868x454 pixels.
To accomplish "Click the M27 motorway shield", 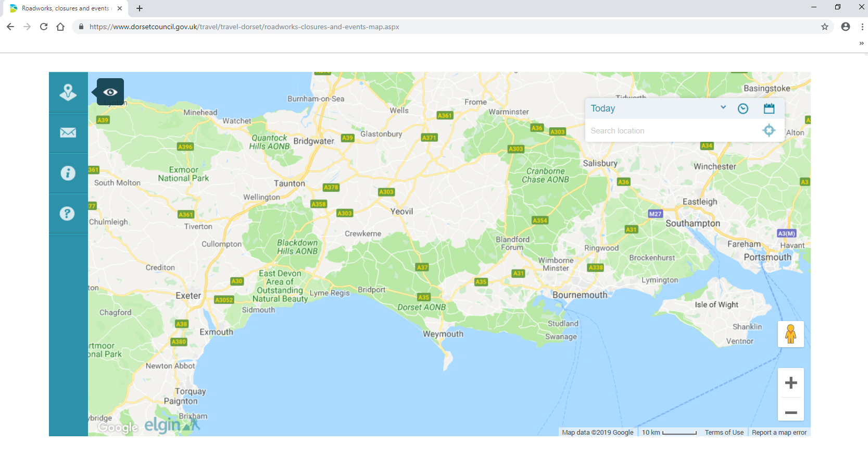I will pyautogui.click(x=656, y=214).
